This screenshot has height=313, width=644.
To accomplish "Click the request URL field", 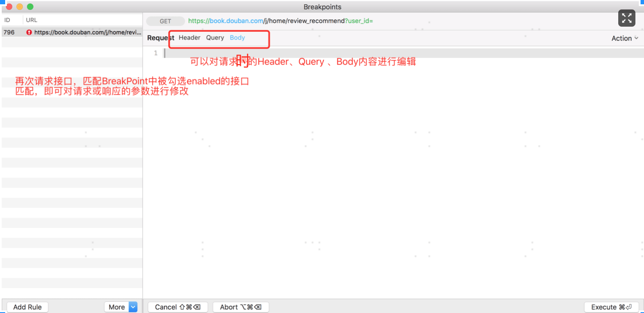I will click(281, 21).
